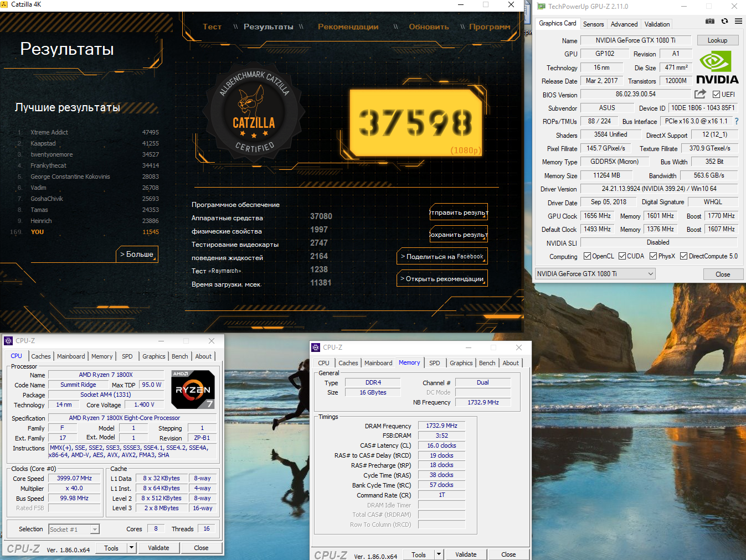Click the Lookup button in GPU-Z
Viewport: 746px width, 560px height.
click(x=717, y=40)
